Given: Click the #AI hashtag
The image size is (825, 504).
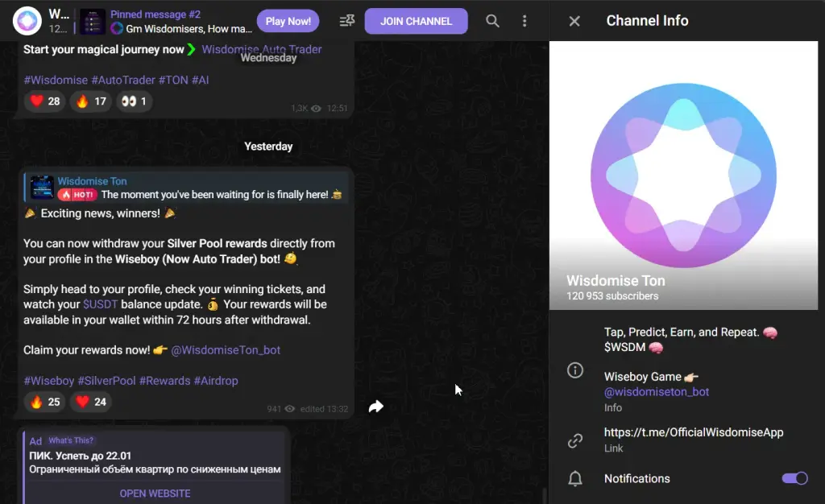Looking at the screenshot, I should pyautogui.click(x=201, y=80).
